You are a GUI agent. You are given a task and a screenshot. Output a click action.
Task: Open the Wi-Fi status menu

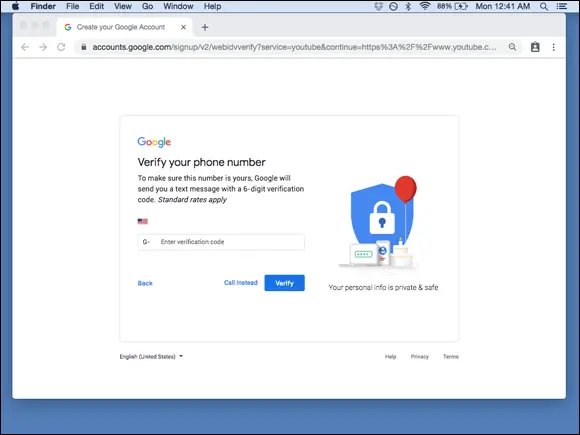tap(425, 6)
